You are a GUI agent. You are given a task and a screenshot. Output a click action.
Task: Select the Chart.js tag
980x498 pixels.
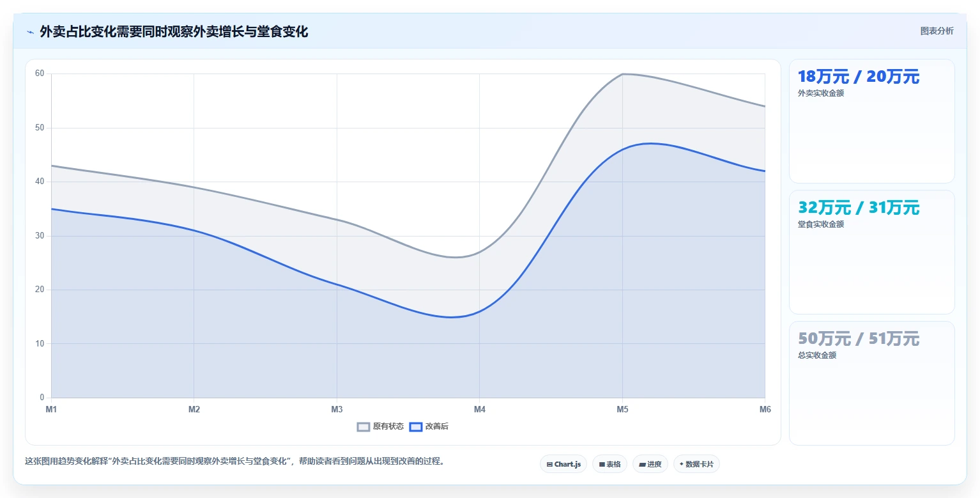click(563, 464)
